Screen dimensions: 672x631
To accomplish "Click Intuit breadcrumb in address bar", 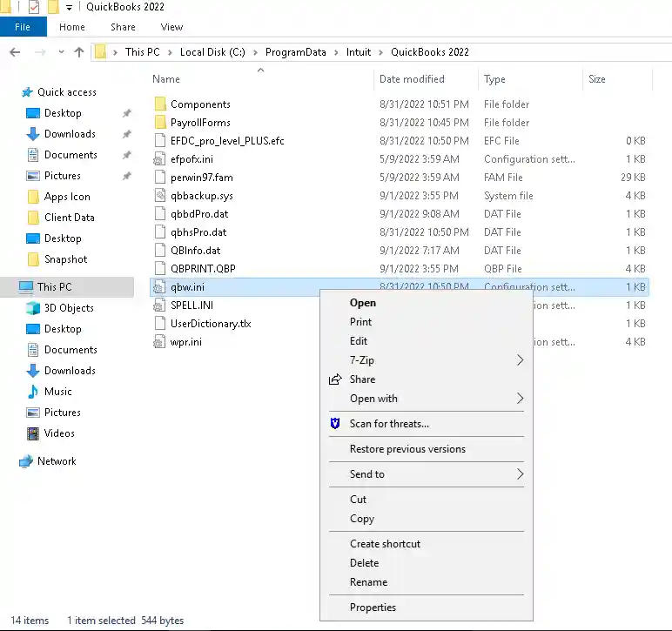I will point(359,52).
